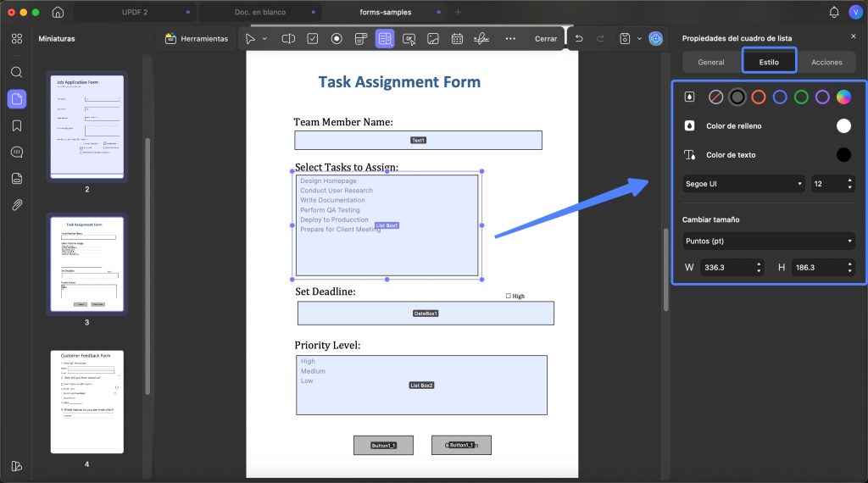This screenshot has width=868, height=483.
Task: Select the signature field tool
Action: pyautogui.click(x=481, y=39)
